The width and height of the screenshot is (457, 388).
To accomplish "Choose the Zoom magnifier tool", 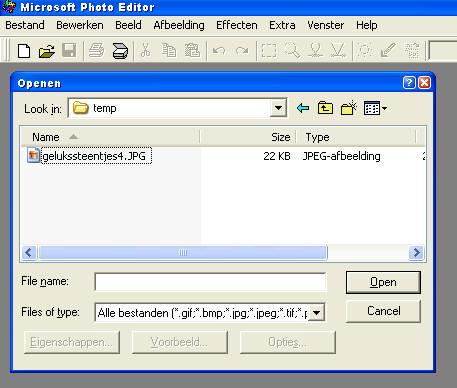I will click(292, 51).
